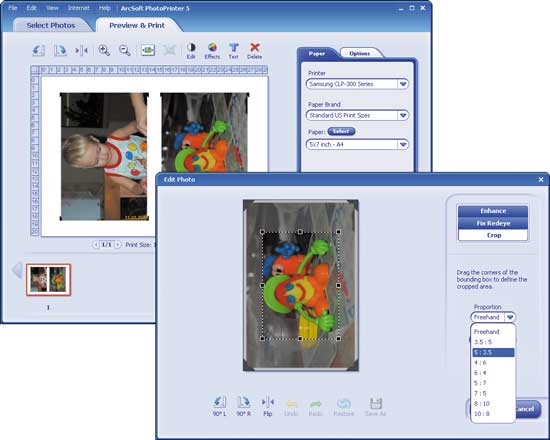550x440 pixels.
Task: Expand the 5x7 inch paper size dropdown
Action: click(403, 145)
